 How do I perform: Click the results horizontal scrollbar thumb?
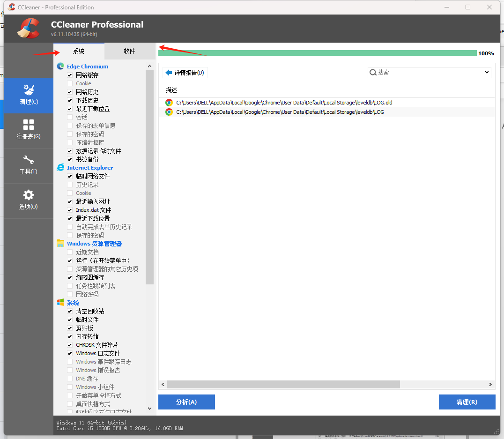pos(283,384)
